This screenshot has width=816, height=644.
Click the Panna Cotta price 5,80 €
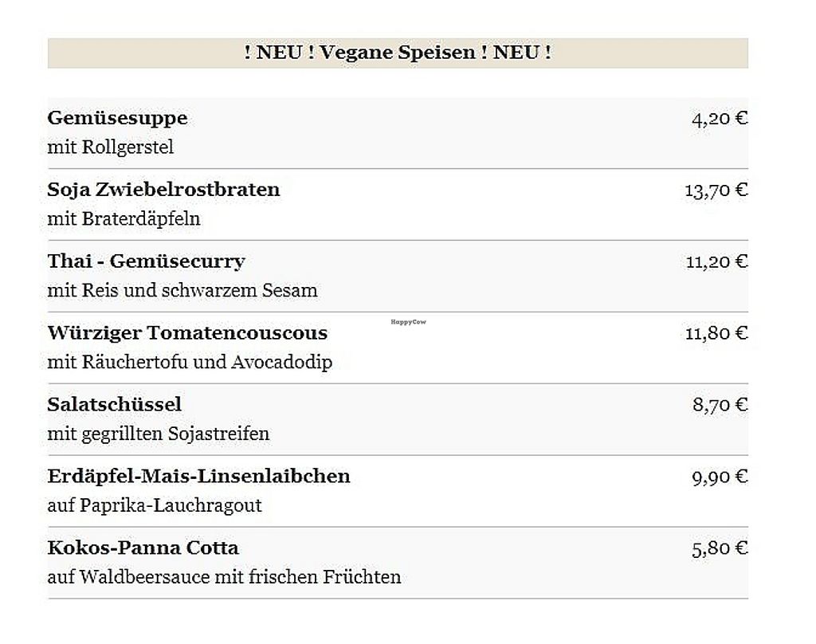720,549
